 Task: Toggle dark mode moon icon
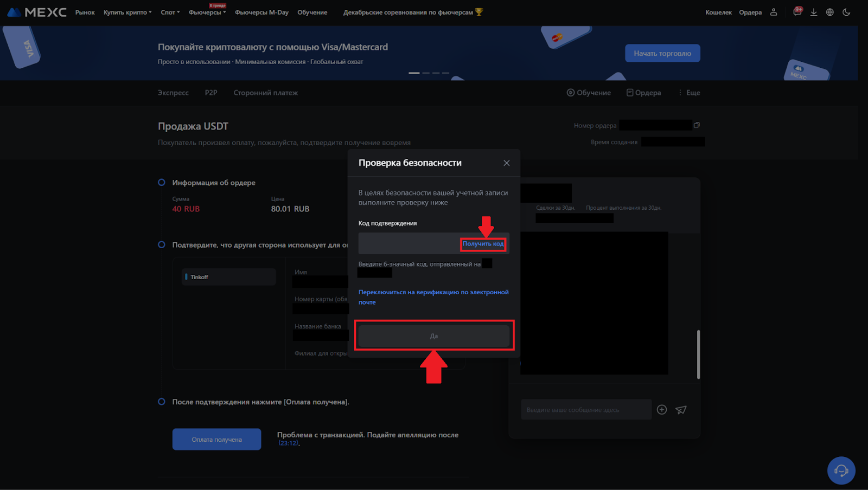tap(846, 12)
